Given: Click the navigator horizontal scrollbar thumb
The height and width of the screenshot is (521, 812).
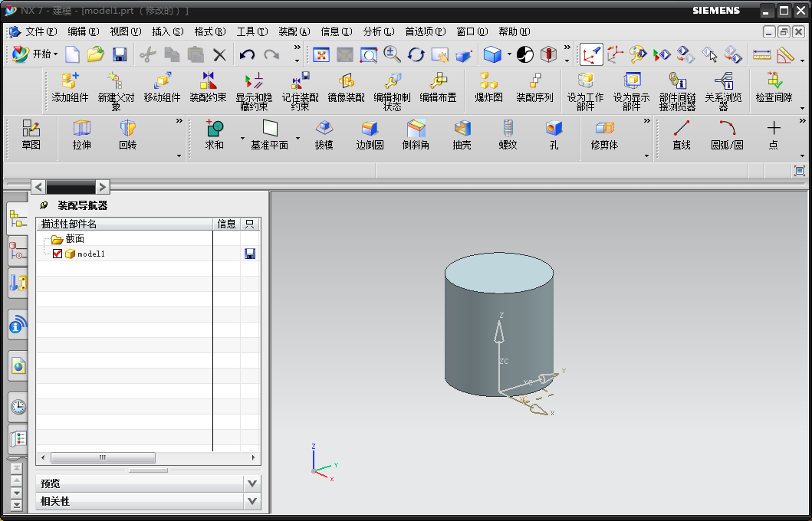Looking at the screenshot, I should coord(102,457).
